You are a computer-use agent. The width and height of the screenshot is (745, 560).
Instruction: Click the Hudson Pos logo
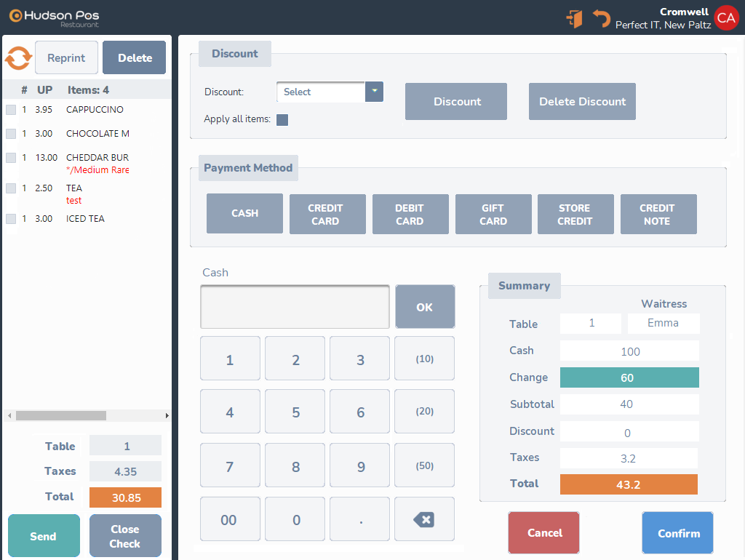point(54,17)
